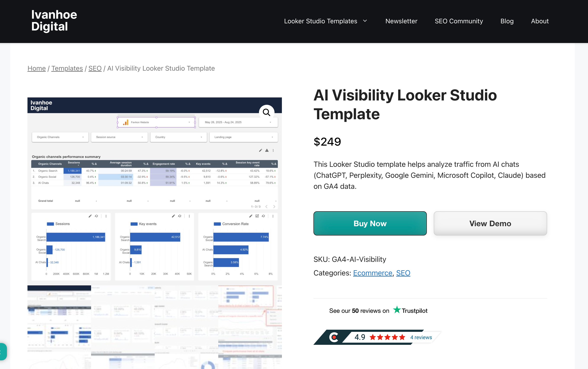This screenshot has height=369, width=588.
Task: Click the Trustpilot star logo
Action: click(x=397, y=310)
